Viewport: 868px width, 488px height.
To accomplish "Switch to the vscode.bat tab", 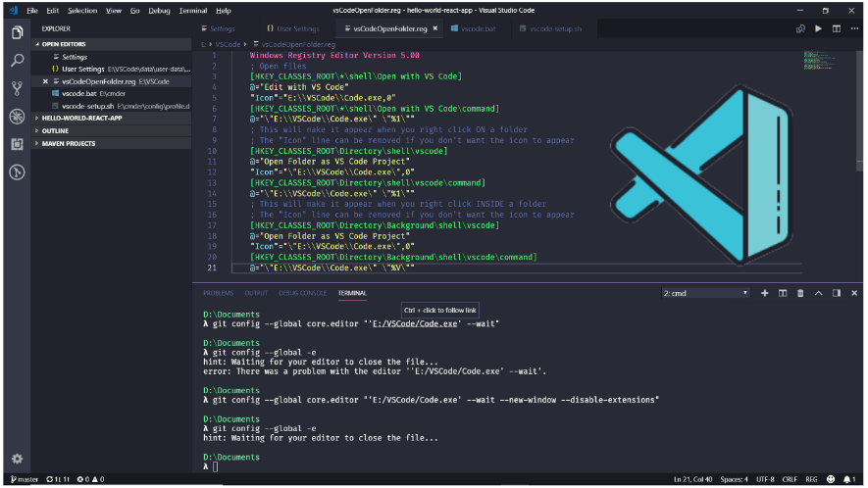I will tap(478, 28).
